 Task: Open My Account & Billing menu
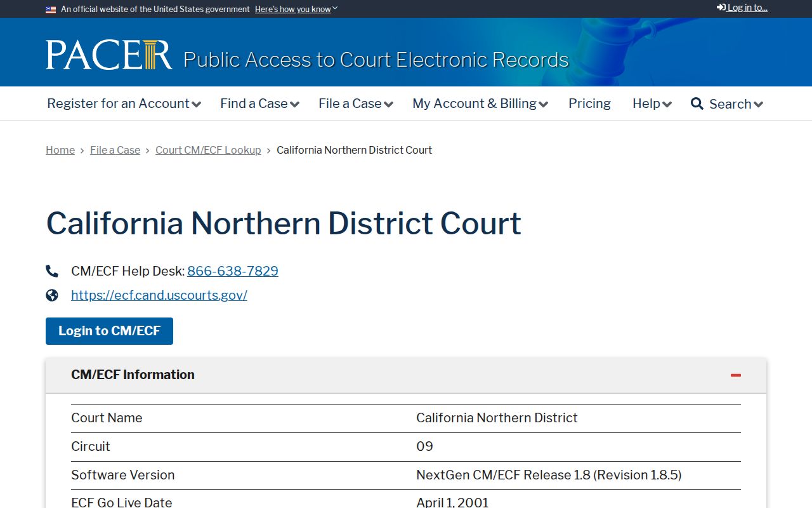coord(480,104)
